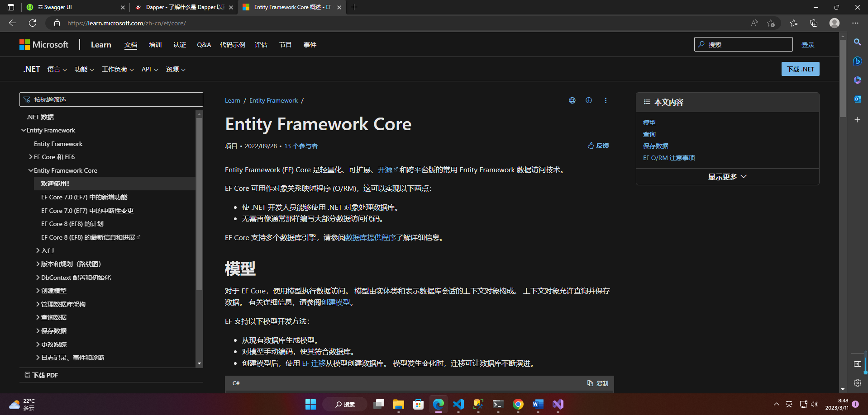The image size is (868, 415).
Task: Open Outlook icon in Edge sidebar
Action: [x=857, y=99]
